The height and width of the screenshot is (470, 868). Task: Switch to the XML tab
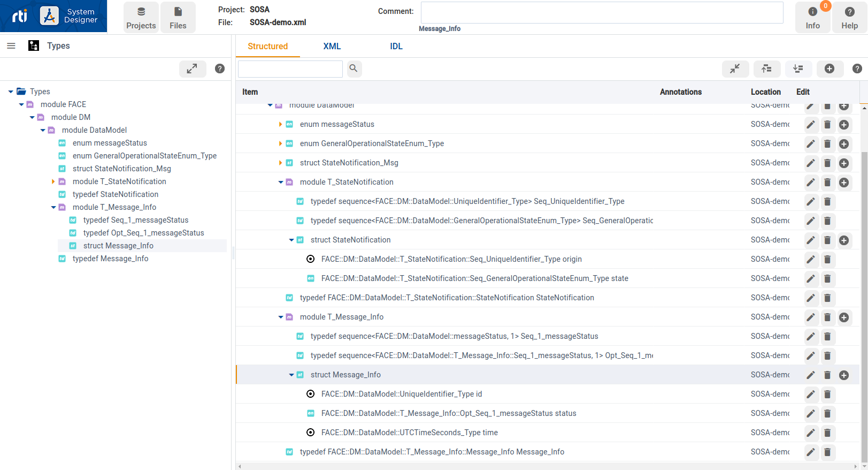point(332,46)
